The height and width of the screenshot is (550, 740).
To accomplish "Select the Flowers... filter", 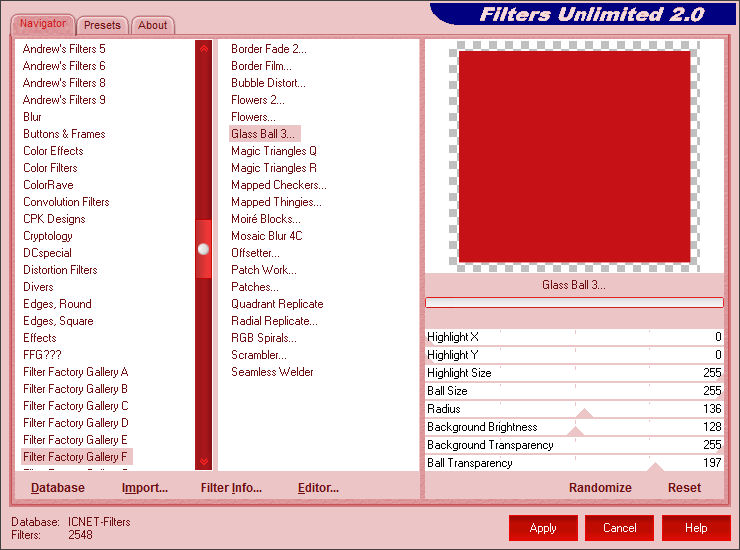I will pyautogui.click(x=253, y=117).
